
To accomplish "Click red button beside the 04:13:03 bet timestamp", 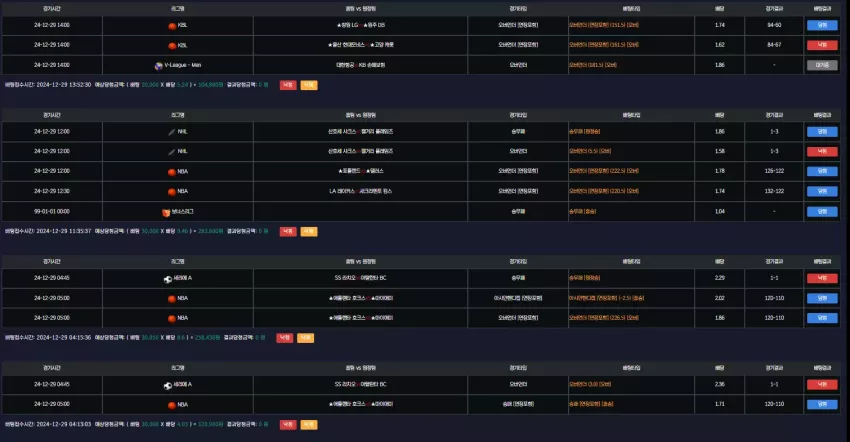I will tap(288, 425).
